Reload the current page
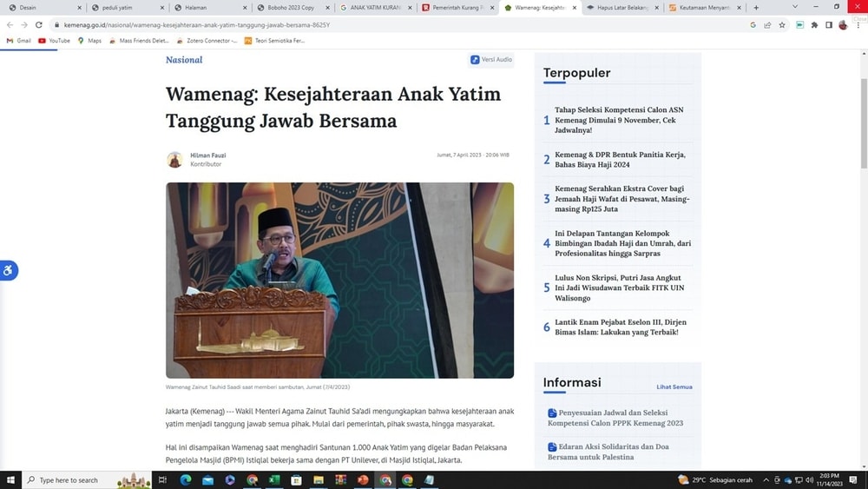868x489 pixels. click(39, 25)
